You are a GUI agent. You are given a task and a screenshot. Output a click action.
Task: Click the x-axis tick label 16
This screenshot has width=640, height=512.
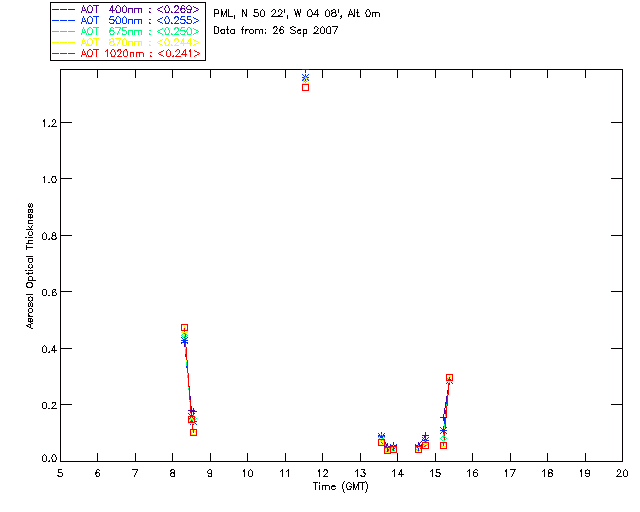472,473
